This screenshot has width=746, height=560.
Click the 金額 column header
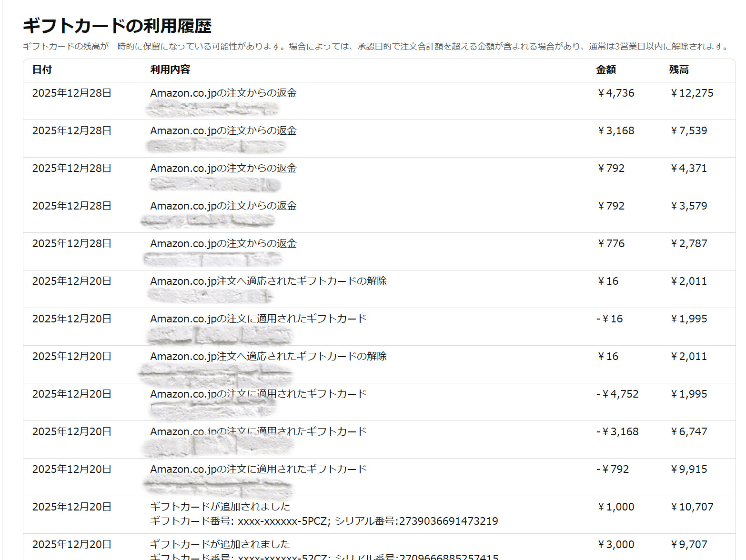[606, 70]
